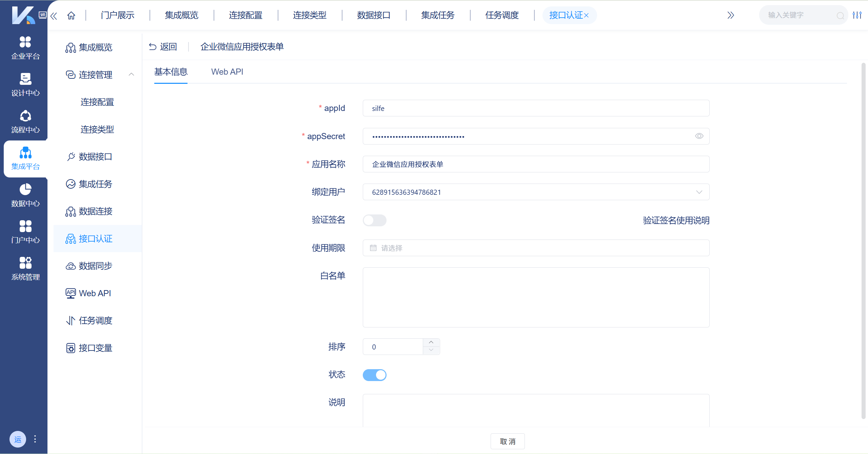The height and width of the screenshot is (454, 868).
Task: Select 数据连接 in the sidebar
Action: 96,211
